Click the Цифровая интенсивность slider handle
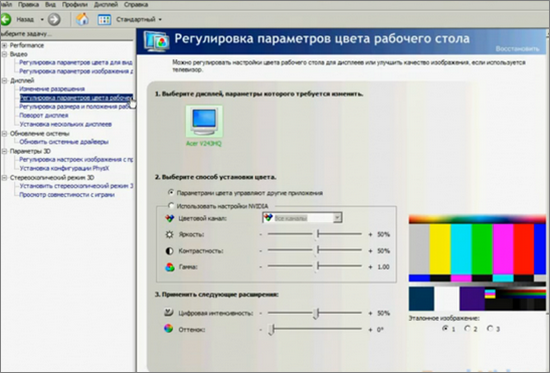The width and height of the screenshot is (550, 373). pyautogui.click(x=316, y=313)
